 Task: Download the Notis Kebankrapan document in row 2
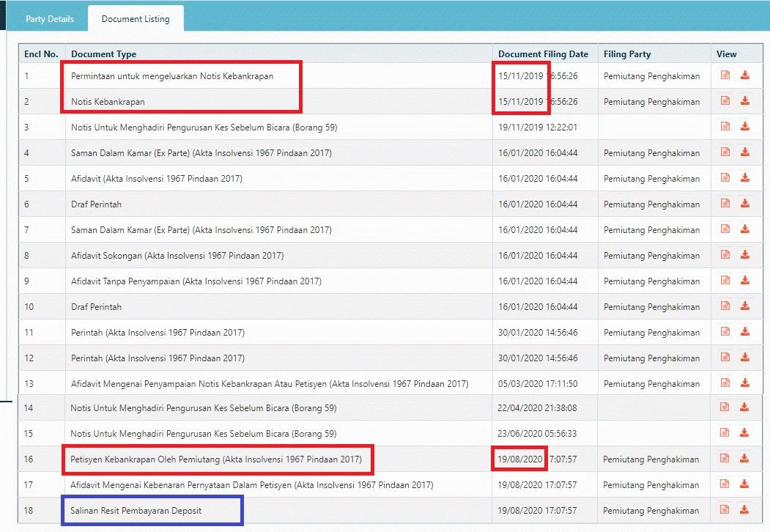tap(744, 101)
